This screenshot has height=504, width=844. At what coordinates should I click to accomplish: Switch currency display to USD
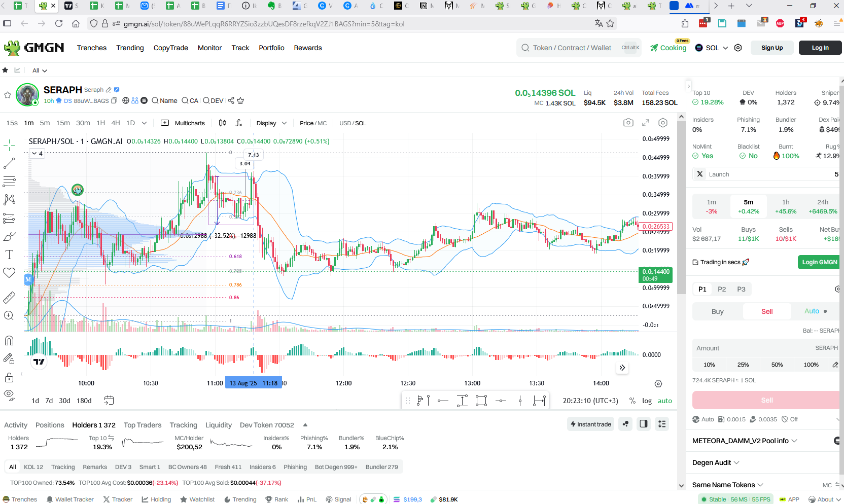345,123
